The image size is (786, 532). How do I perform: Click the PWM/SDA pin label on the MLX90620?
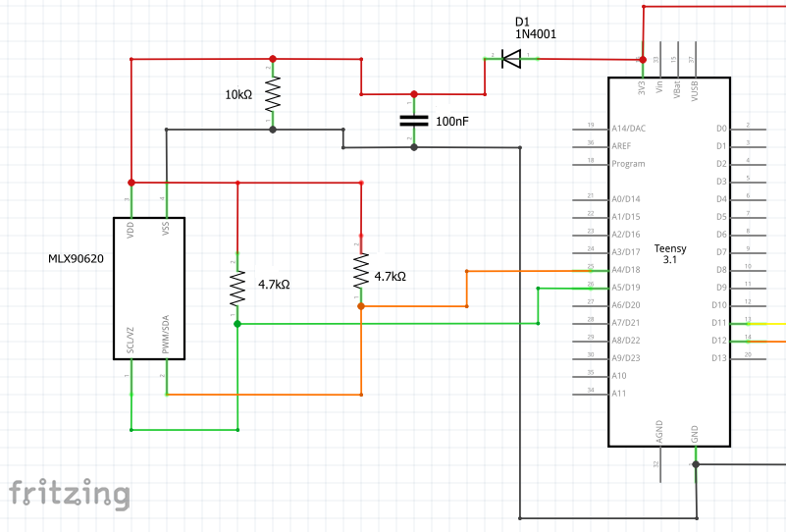click(x=166, y=334)
